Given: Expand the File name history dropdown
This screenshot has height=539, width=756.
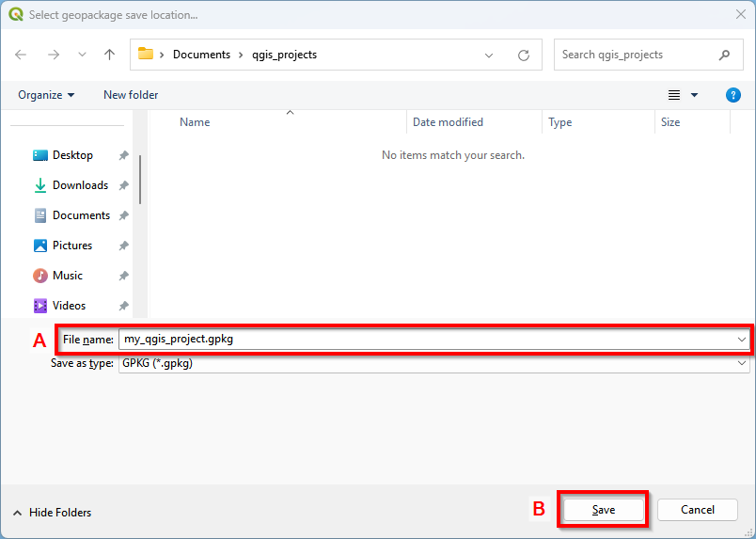Looking at the screenshot, I should 742,340.
